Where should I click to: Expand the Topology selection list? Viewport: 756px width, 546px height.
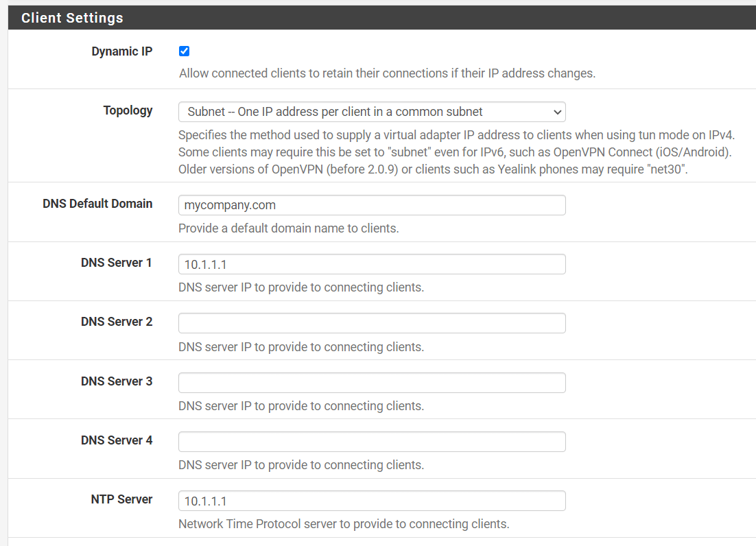tap(557, 112)
